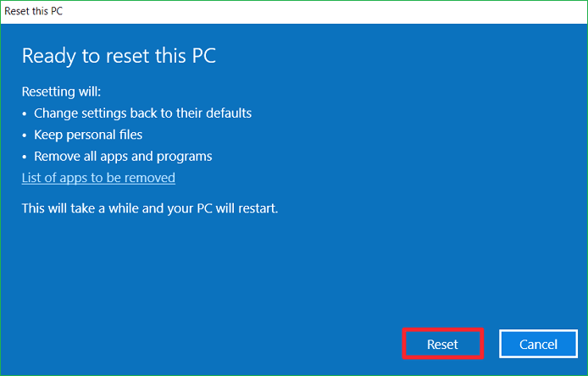Click the word "programs" in the third bullet
Image resolution: width=588 pixels, height=376 pixels.
coord(186,156)
